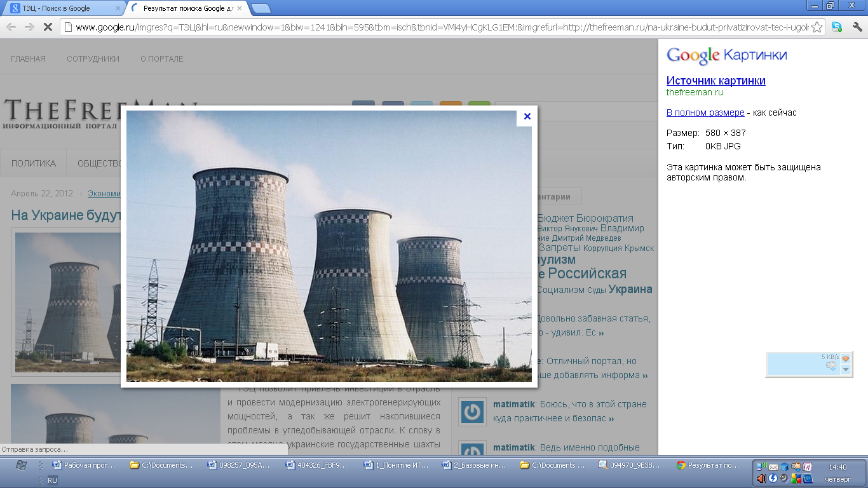Visit thefreeman.ru green link
This screenshot has width=868, height=488.
coord(695,92)
